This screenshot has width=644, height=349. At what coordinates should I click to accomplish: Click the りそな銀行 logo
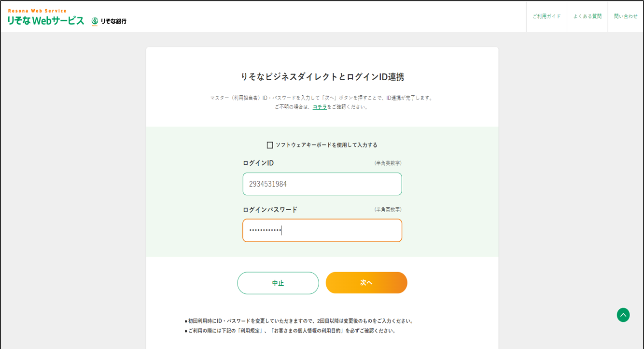pos(109,21)
